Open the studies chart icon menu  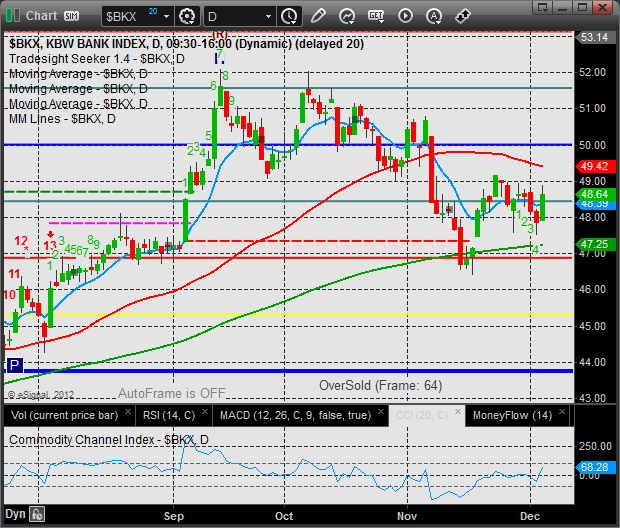pyautogui.click(x=347, y=16)
